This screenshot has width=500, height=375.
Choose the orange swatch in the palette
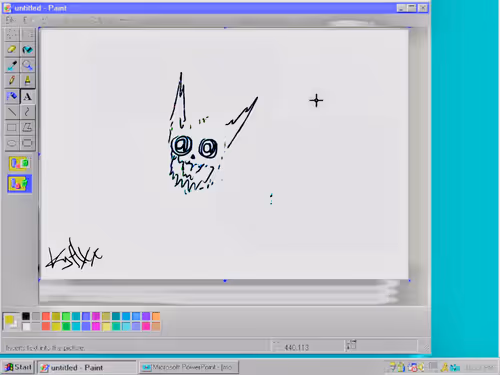coord(156,316)
